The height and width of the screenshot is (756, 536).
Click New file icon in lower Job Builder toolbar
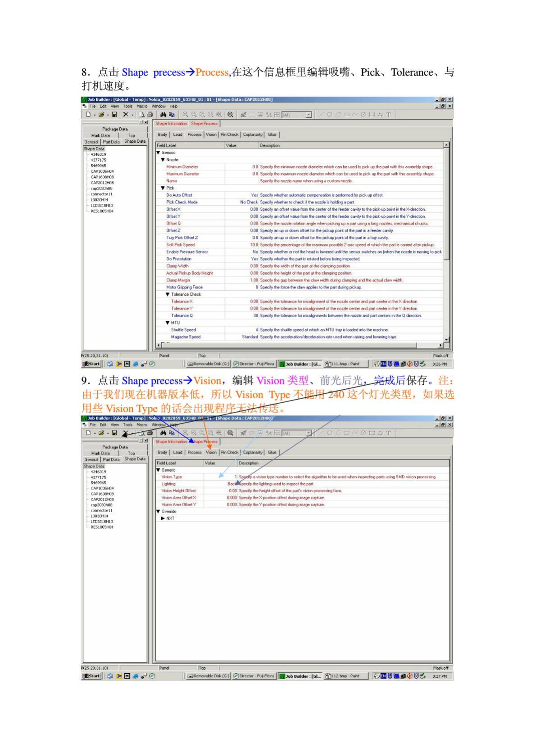[x=89, y=433]
